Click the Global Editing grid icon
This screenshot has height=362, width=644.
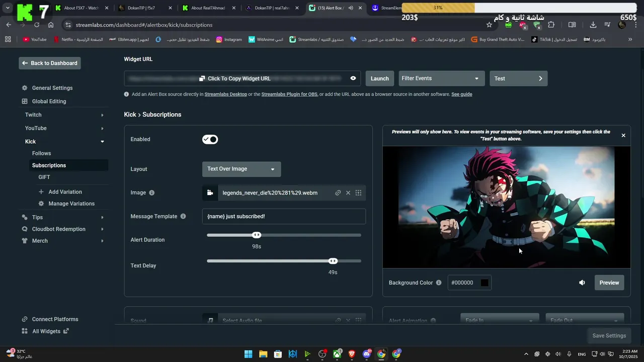[25, 101]
